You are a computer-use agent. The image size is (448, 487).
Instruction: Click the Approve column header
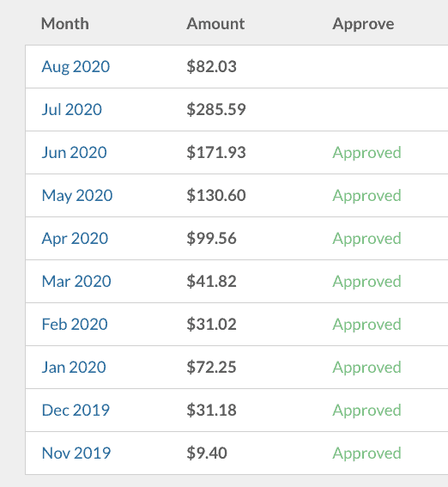click(x=363, y=25)
